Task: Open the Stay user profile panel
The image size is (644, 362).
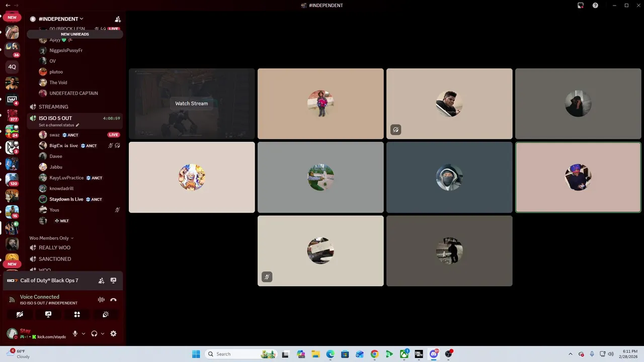Action: click(x=36, y=333)
